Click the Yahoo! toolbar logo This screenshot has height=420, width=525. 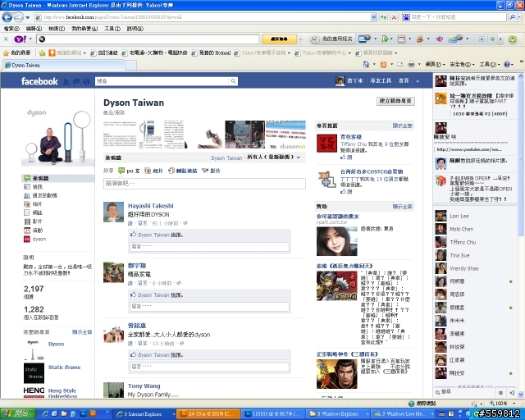21,39
